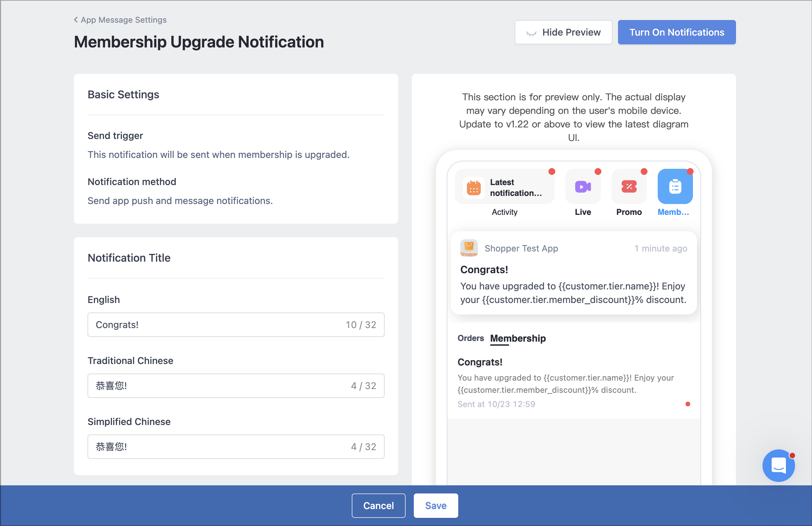Switch to the Orders tab in preview

470,338
